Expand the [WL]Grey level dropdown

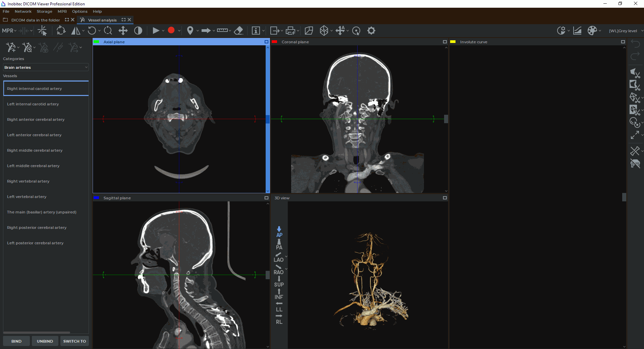pyautogui.click(x=642, y=31)
